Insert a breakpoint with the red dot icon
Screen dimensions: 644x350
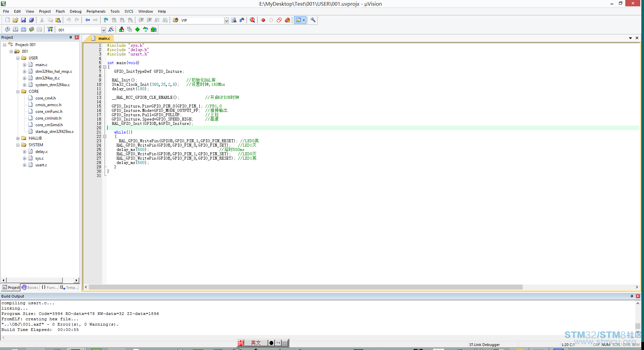(x=263, y=20)
